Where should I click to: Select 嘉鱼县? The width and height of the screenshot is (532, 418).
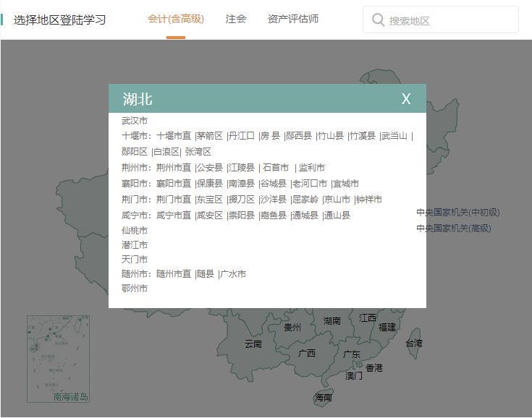click(274, 216)
